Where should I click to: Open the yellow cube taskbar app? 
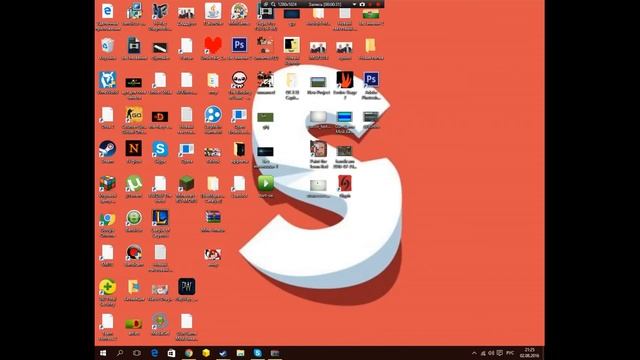click(x=206, y=353)
